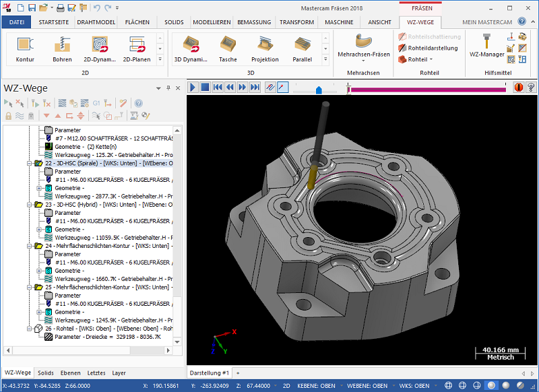The image size is (539, 392).
Task: Select Darstellung #1 view sheet
Action: point(210,372)
